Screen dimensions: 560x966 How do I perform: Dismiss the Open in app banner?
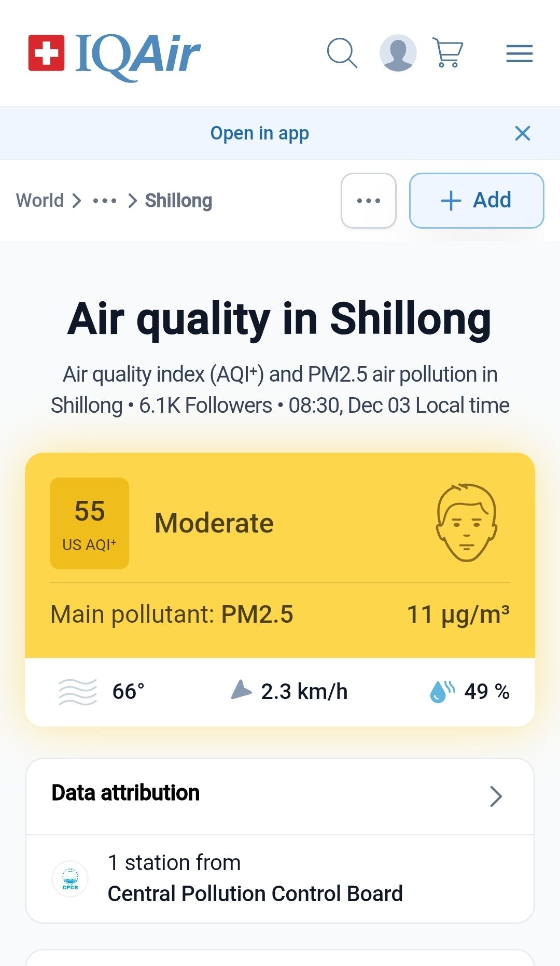click(x=522, y=133)
